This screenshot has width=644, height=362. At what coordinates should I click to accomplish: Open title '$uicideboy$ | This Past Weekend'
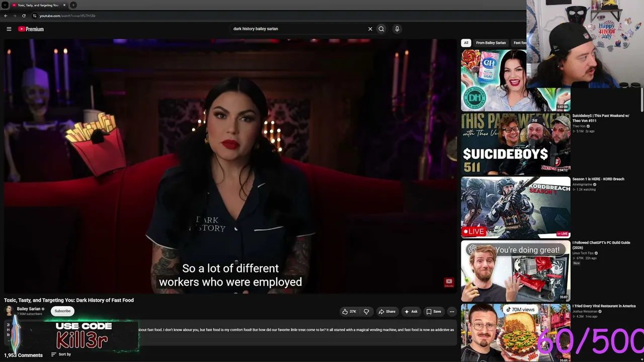[x=601, y=118]
